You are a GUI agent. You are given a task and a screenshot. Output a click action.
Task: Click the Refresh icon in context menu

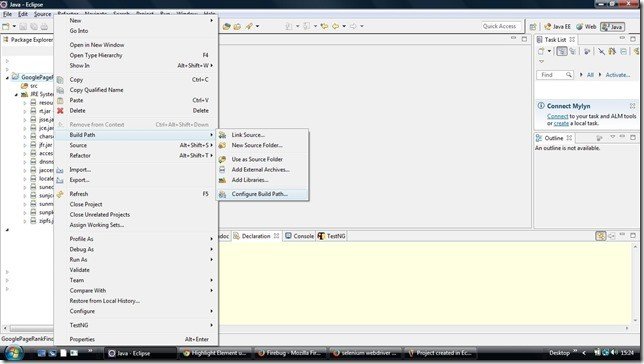(x=60, y=194)
